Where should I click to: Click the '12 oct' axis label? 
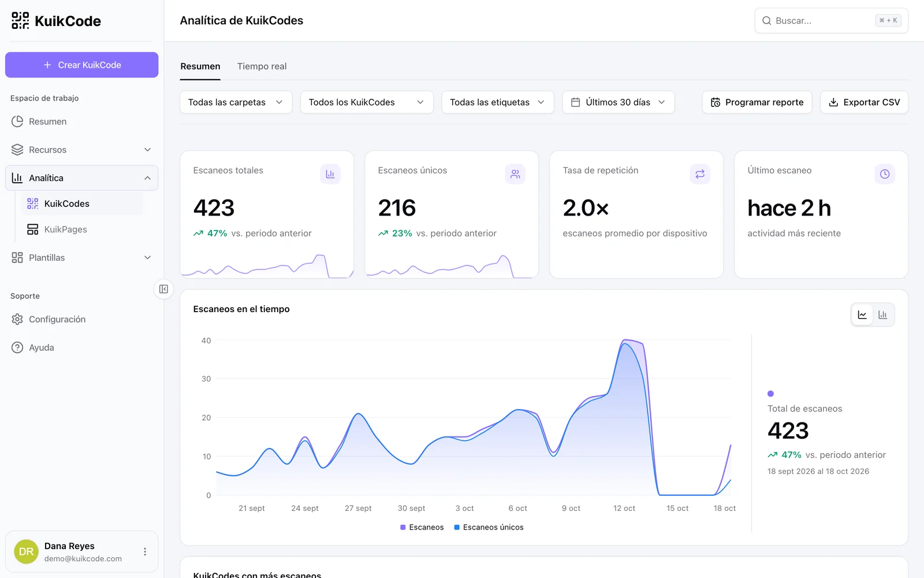pyautogui.click(x=624, y=509)
